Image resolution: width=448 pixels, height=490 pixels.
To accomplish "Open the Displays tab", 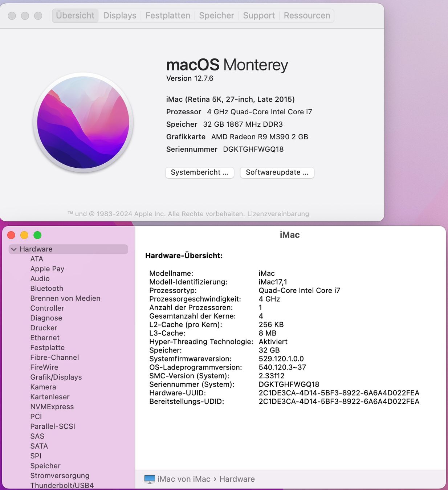I will 119,16.
